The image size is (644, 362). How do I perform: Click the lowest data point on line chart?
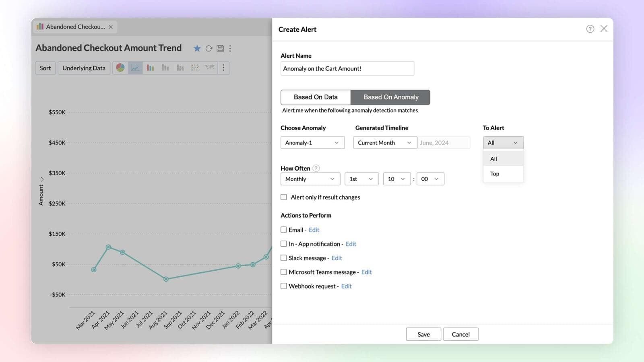click(x=166, y=279)
